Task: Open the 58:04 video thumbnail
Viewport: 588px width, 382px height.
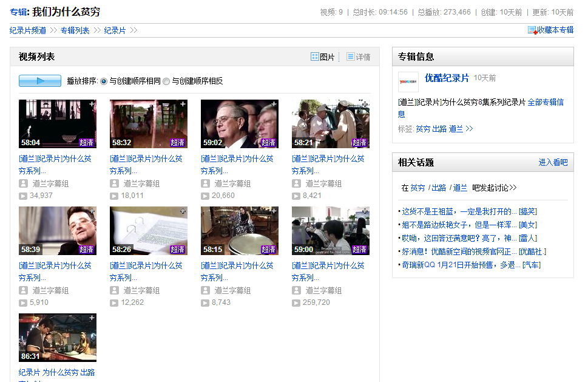Action: 58,124
